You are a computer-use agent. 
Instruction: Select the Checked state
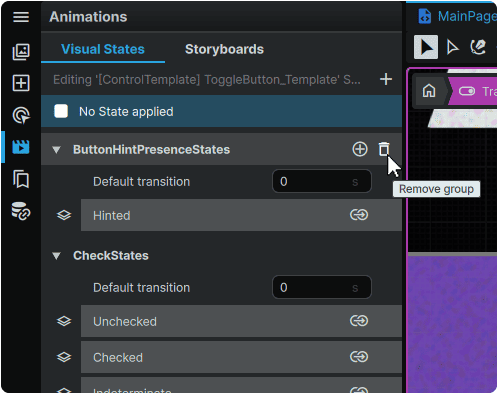coord(241,357)
